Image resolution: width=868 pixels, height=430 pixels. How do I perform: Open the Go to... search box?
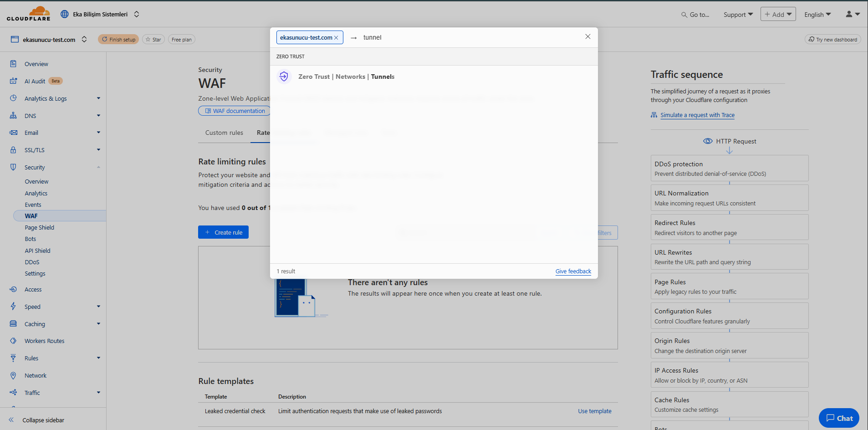[695, 15]
